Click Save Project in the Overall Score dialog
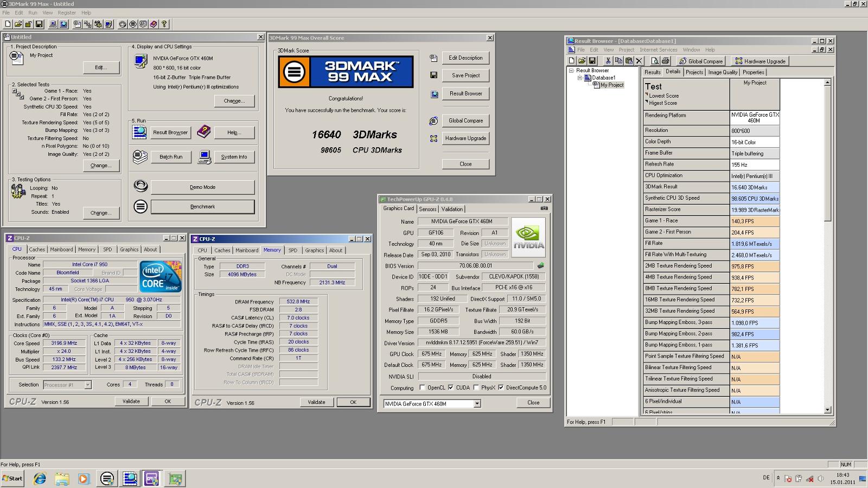Image resolution: width=868 pixels, height=488 pixels. point(465,75)
